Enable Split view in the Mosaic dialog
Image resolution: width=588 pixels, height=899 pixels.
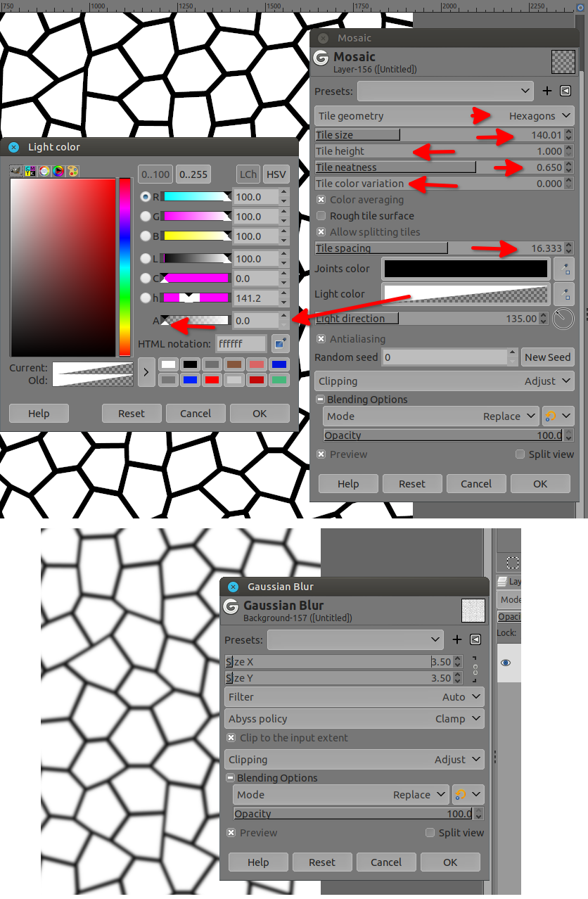(520, 454)
